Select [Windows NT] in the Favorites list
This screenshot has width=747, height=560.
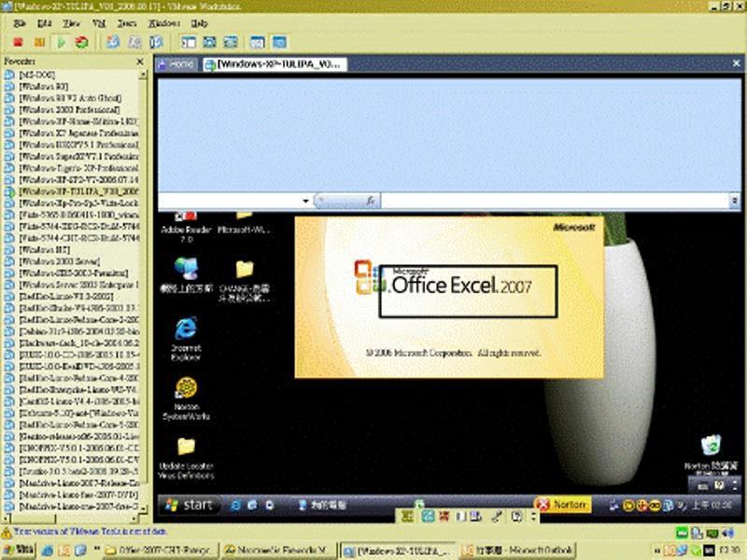pyautogui.click(x=44, y=249)
